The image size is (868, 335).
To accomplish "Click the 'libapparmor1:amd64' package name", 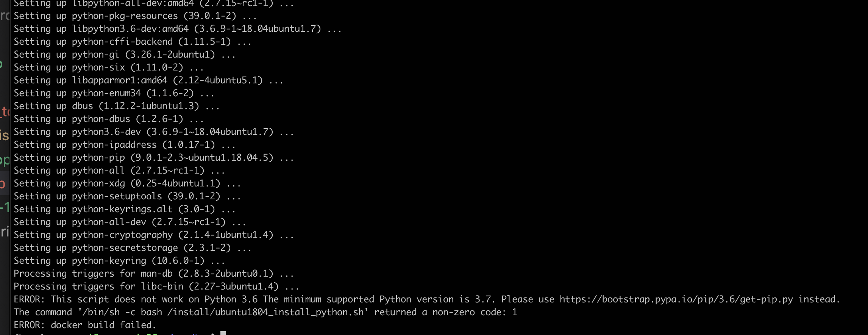I will click(x=119, y=80).
